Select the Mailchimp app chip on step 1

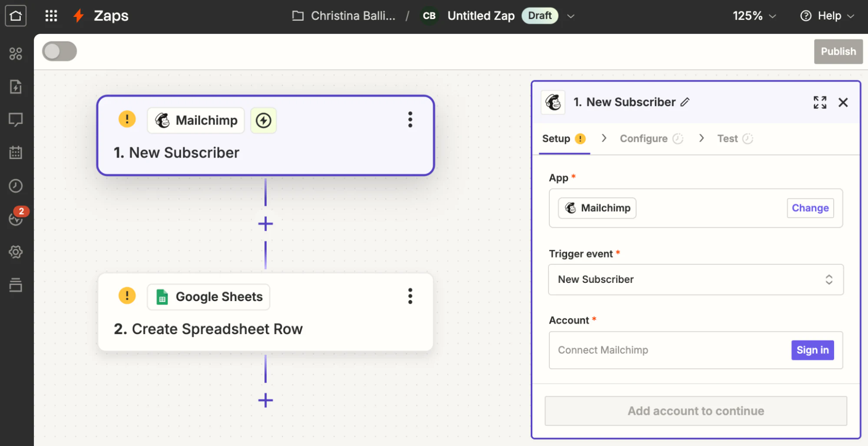(x=196, y=121)
